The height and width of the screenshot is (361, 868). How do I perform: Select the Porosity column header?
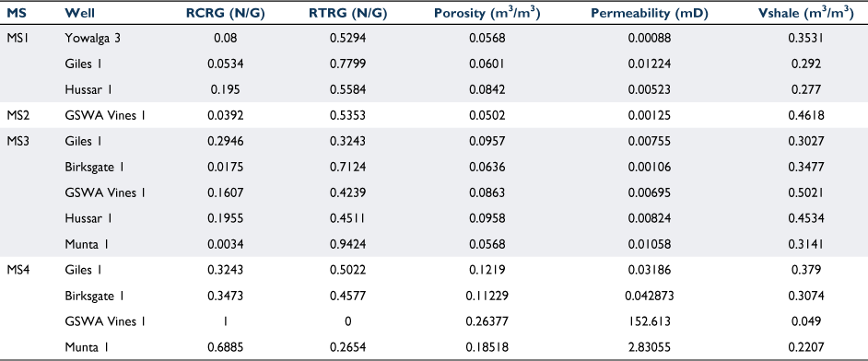(x=487, y=14)
